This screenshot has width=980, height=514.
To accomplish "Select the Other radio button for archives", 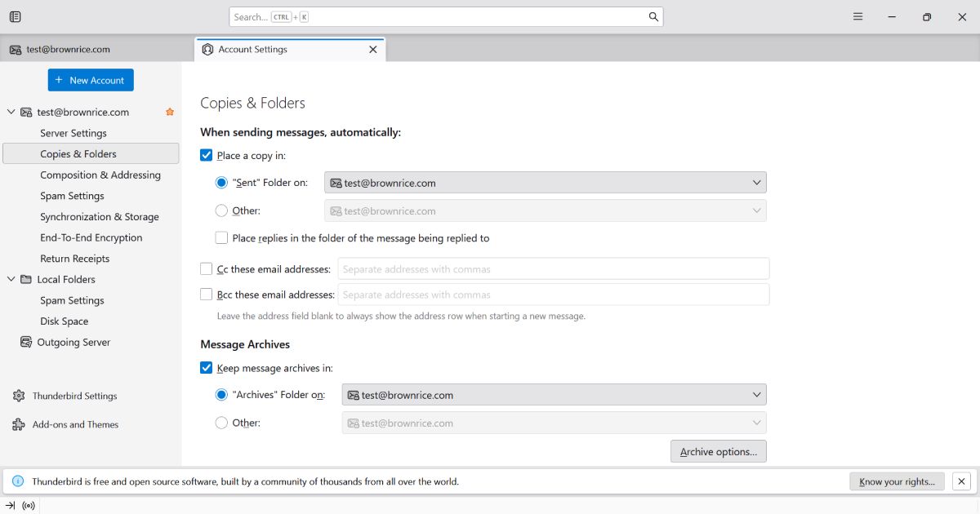I will (221, 423).
